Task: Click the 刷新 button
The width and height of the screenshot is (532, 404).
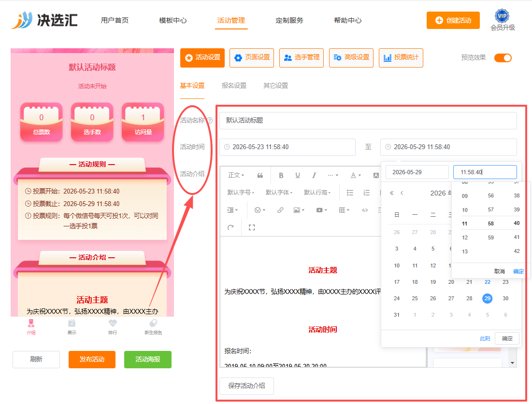Action: coord(36,359)
